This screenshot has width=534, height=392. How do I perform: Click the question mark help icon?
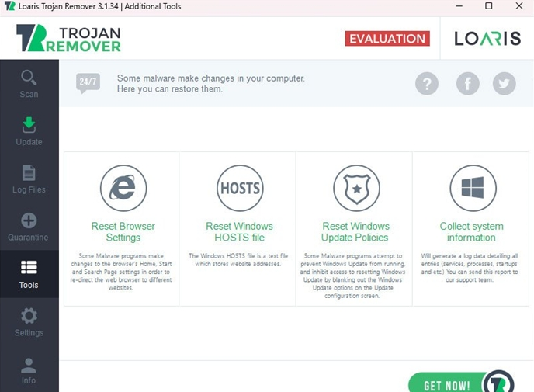[x=427, y=83]
